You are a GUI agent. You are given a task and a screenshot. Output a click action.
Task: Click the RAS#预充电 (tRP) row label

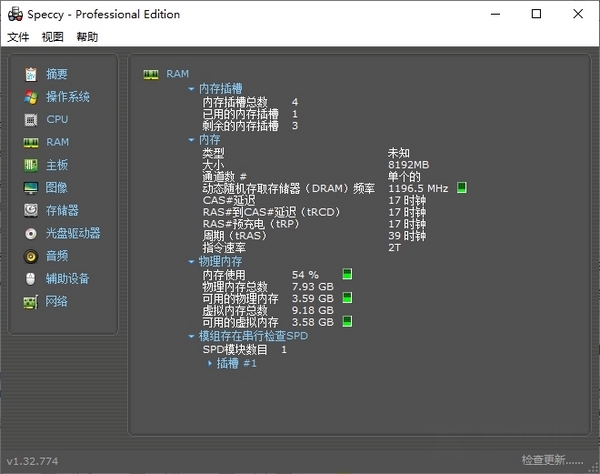click(x=251, y=224)
